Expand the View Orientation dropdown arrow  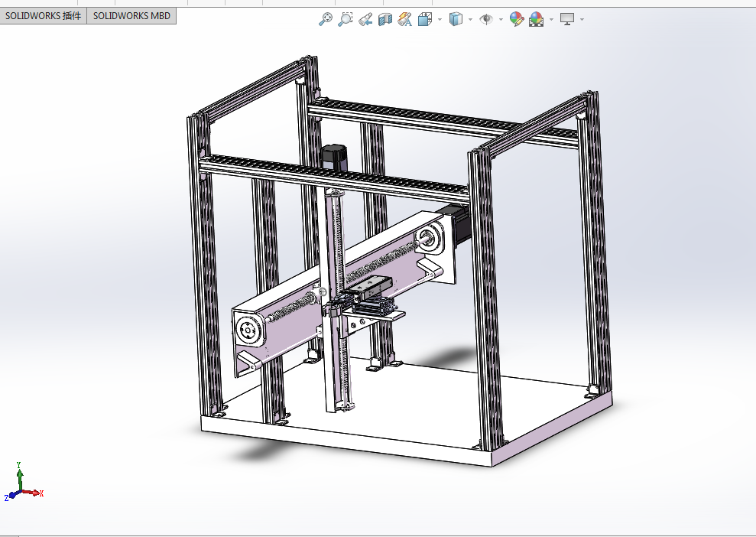coord(440,20)
